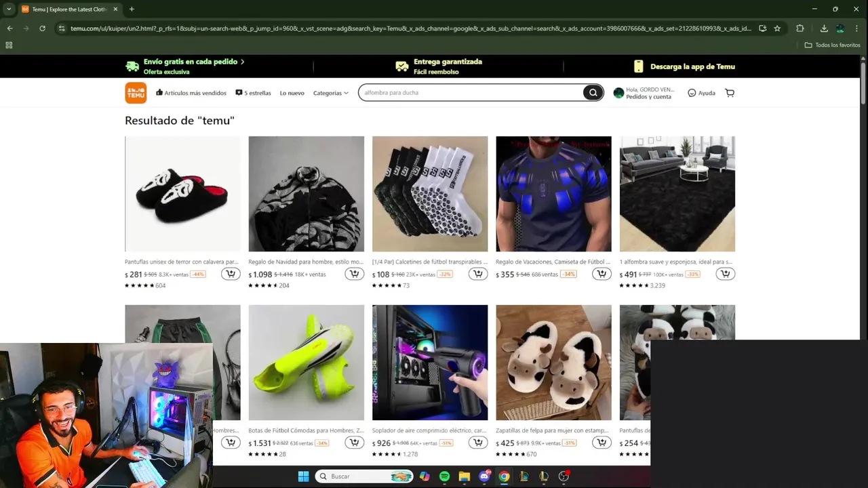Open Todos los favoritos folder
The height and width of the screenshot is (488, 868).
[x=832, y=45]
